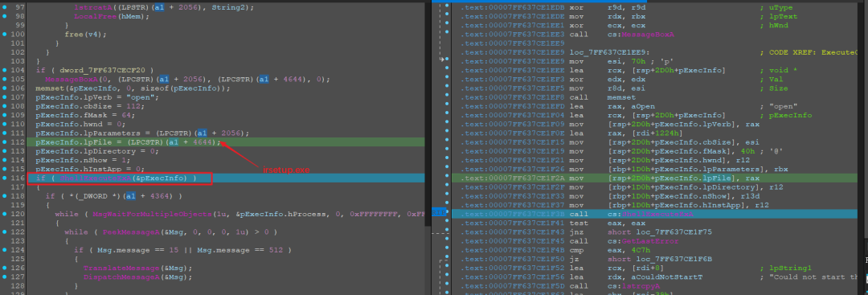
Task: Jump to loc_7FF637CE1F6B from the jz instruction
Action: 665,259
